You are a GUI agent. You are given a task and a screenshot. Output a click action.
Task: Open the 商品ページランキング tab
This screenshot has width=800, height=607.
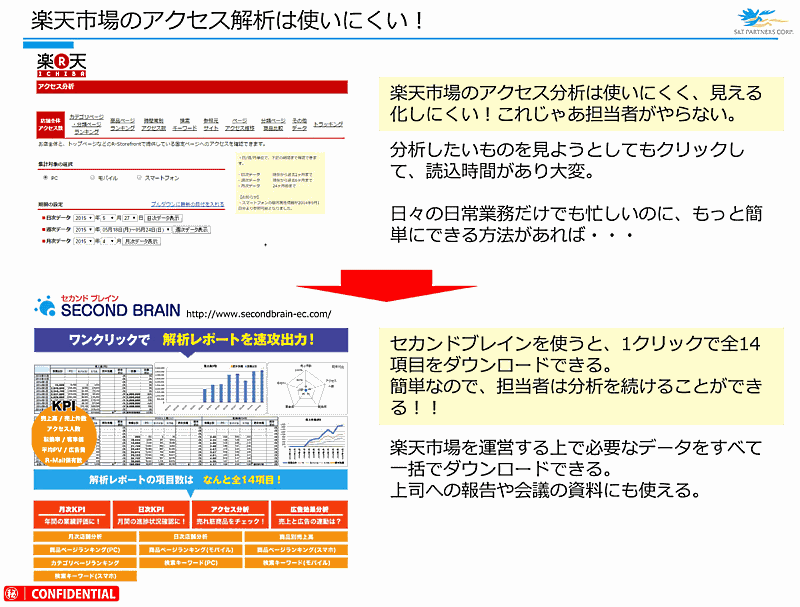point(122,124)
